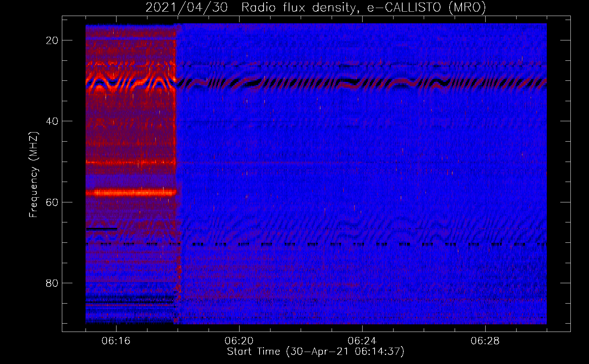Click the 80 frequency tick label
The height and width of the screenshot is (364, 589).
[52, 283]
